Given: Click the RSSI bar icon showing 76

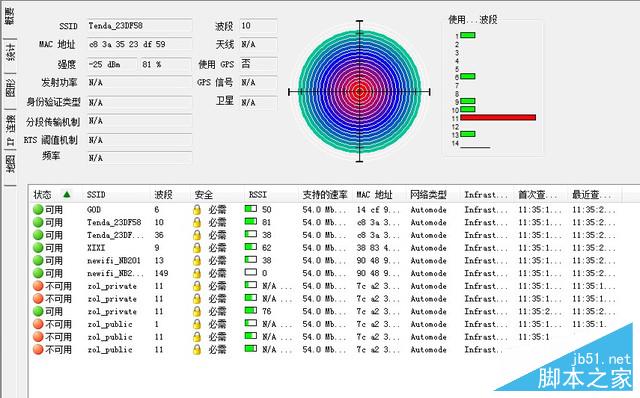Looking at the screenshot, I should click(251, 310).
